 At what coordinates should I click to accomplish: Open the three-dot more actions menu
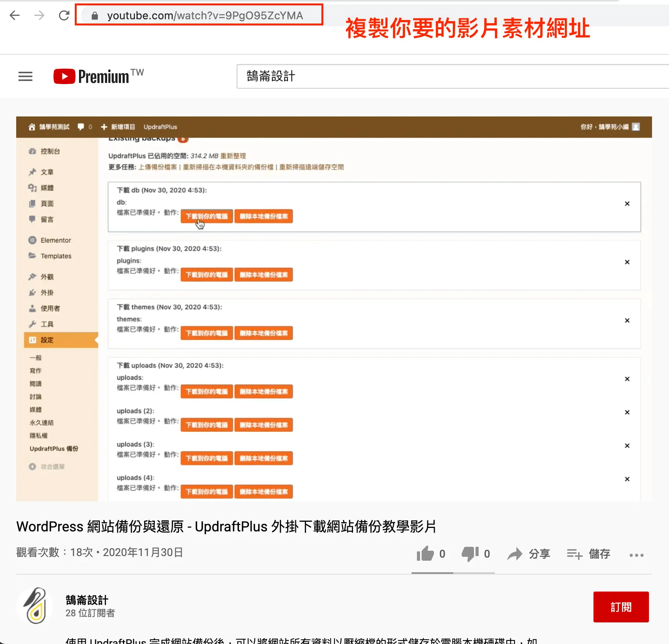637,555
